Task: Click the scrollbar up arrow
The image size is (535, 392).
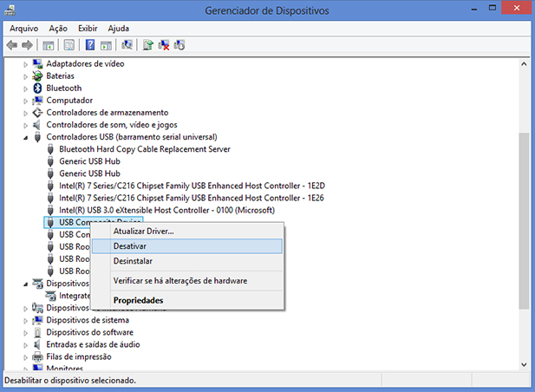Action: [x=524, y=64]
